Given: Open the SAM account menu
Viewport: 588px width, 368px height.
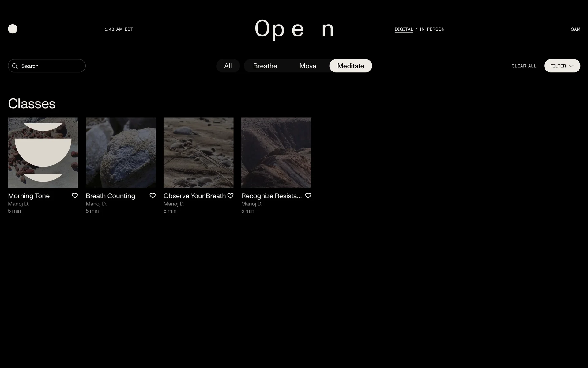Looking at the screenshot, I should (x=575, y=29).
